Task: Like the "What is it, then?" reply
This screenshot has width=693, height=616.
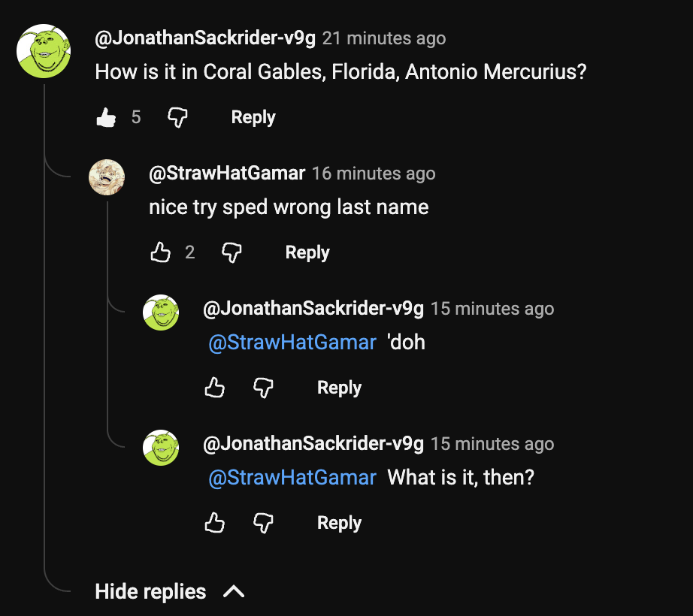Action: pyautogui.click(x=215, y=523)
